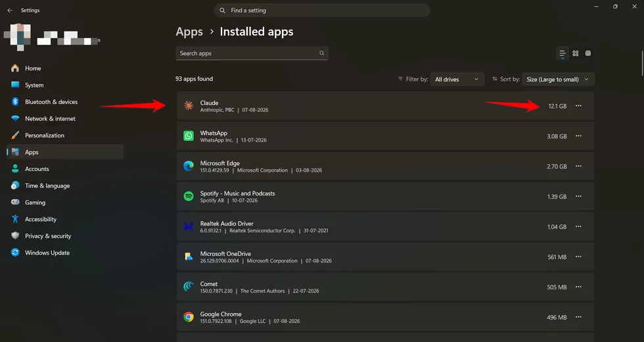644x342 pixels.
Task: Select the Comet app name
Action: 209,284
